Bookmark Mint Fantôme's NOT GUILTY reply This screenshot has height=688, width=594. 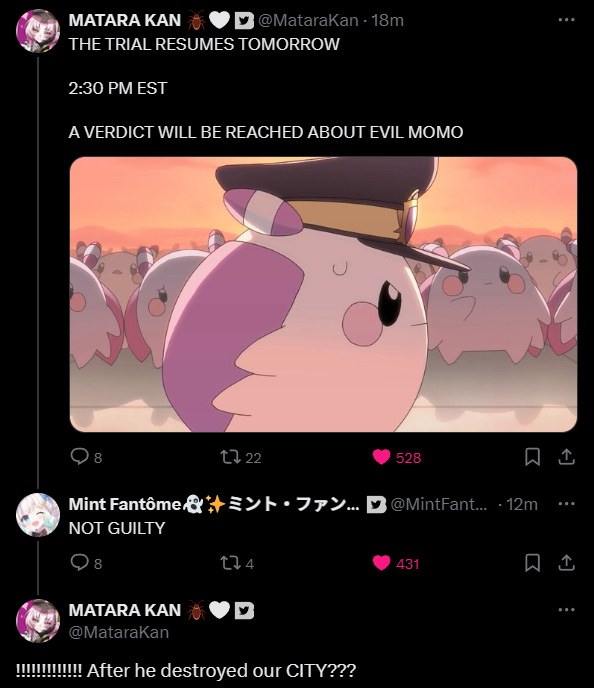pyautogui.click(x=532, y=563)
